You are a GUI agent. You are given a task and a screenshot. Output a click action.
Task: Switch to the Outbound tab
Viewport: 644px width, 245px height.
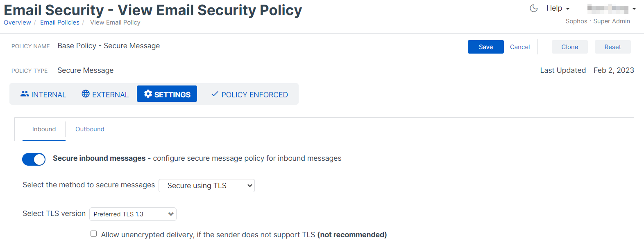pyautogui.click(x=90, y=129)
